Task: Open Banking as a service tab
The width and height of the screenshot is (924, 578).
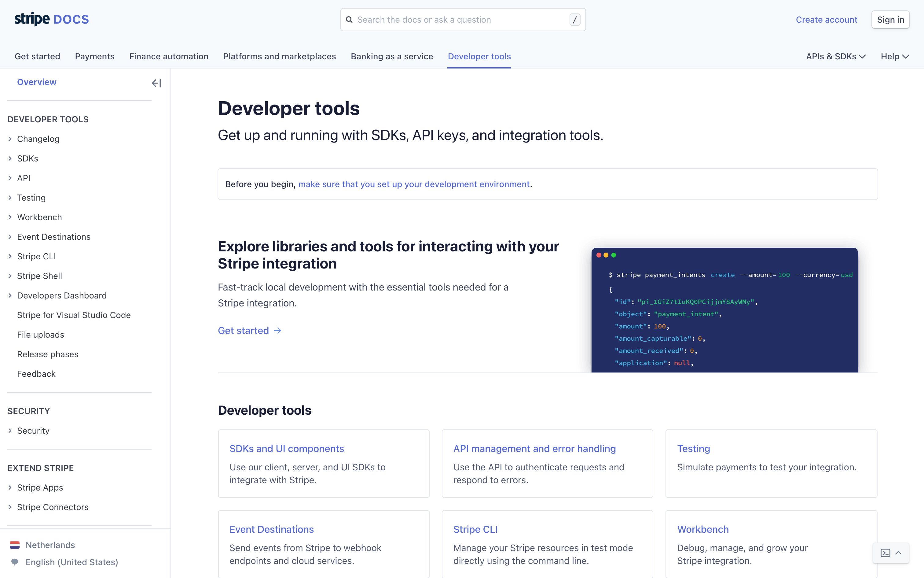Action: click(392, 56)
